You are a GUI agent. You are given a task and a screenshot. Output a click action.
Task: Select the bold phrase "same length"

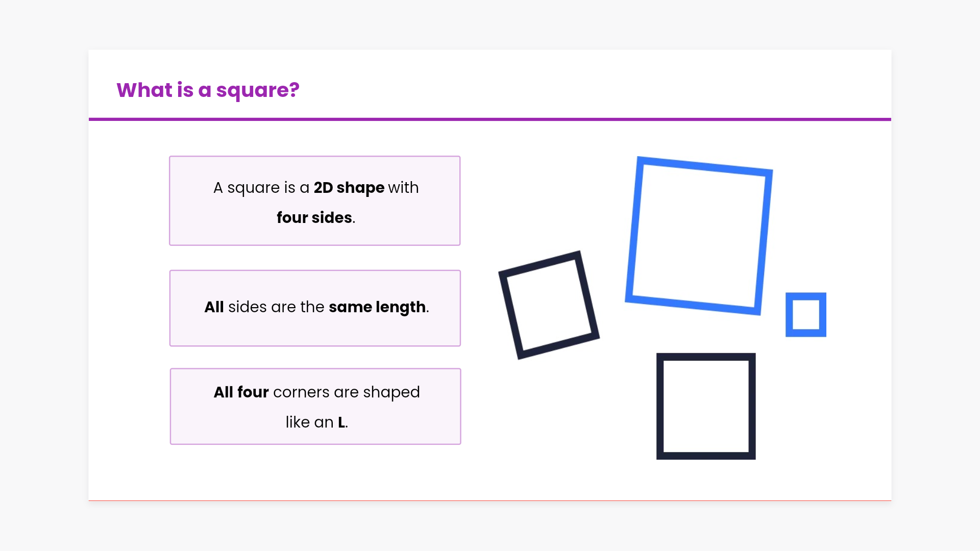click(x=377, y=307)
